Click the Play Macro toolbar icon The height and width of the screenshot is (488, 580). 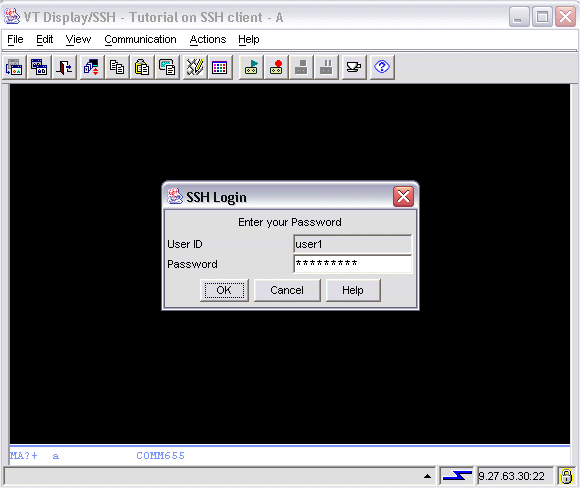[x=251, y=67]
